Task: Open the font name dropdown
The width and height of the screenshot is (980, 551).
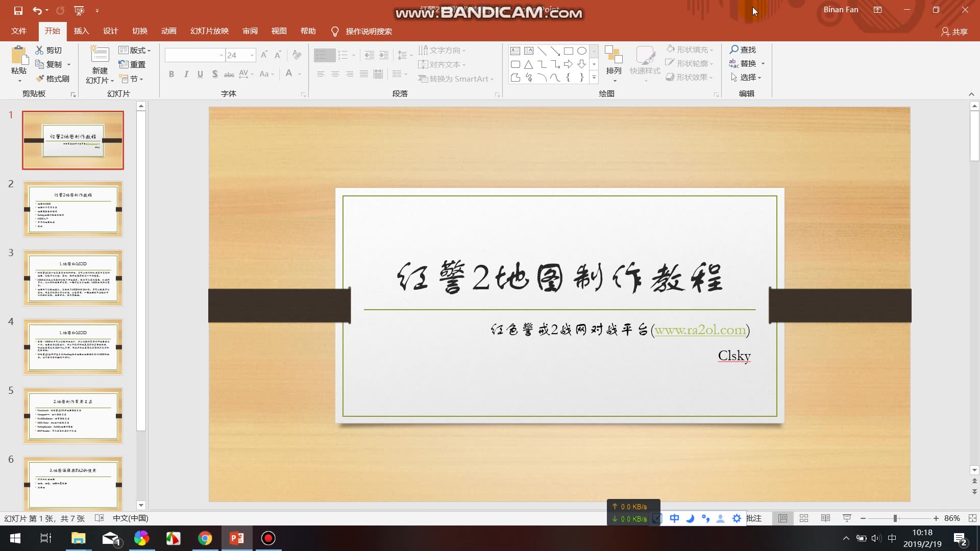Action: pos(221,55)
